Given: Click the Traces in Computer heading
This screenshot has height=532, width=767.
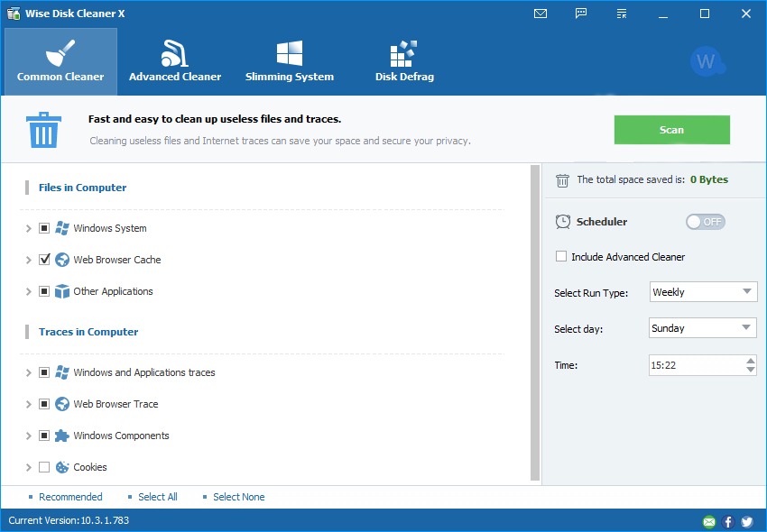Looking at the screenshot, I should point(88,332).
